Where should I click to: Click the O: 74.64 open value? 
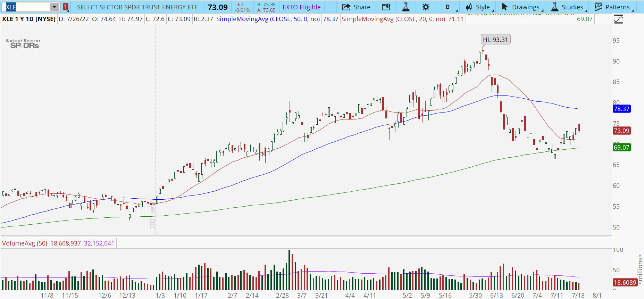[x=104, y=19]
